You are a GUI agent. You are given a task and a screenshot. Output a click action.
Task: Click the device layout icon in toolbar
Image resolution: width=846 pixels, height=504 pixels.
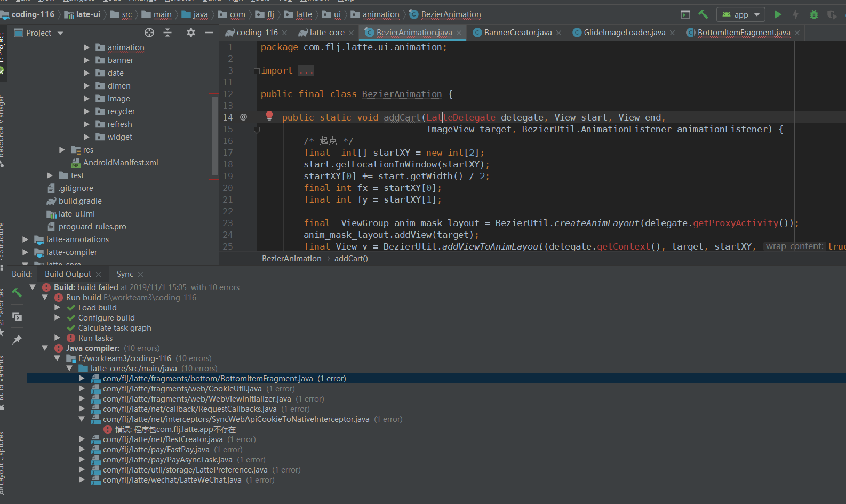coord(685,14)
